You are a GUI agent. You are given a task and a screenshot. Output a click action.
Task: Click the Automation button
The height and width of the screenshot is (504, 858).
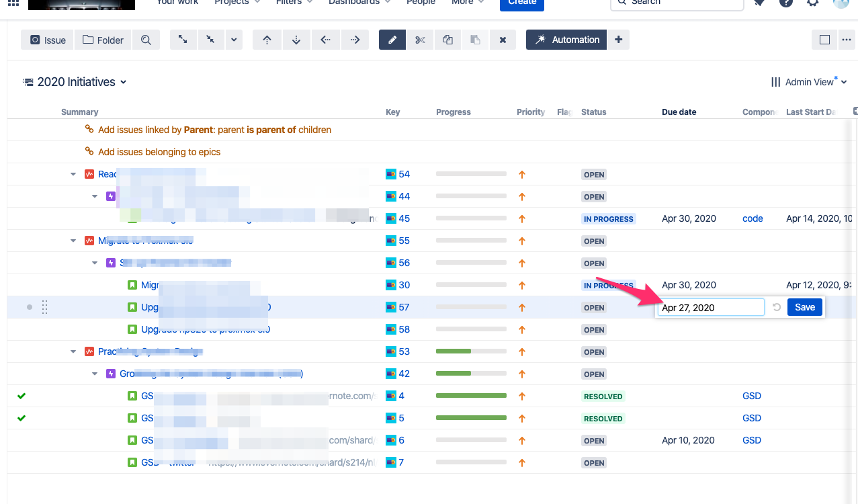(566, 40)
